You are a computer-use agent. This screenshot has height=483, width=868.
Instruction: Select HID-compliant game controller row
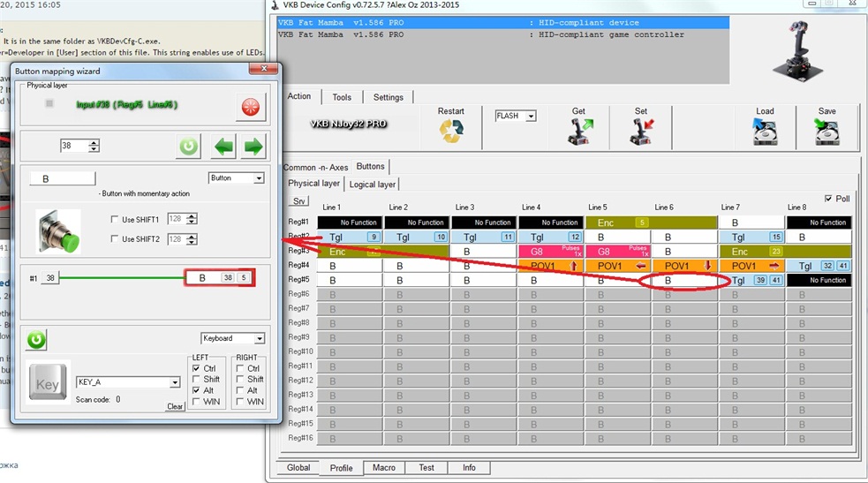click(503, 34)
